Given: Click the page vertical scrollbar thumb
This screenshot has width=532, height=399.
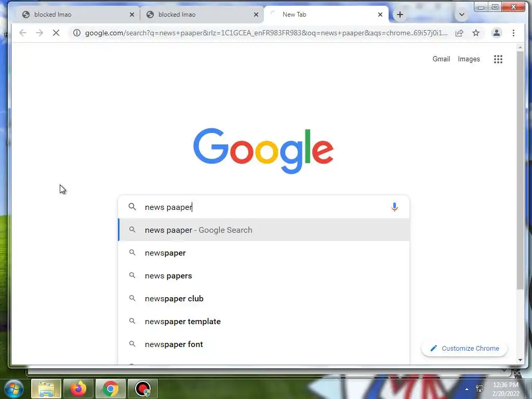Looking at the screenshot, I should 521,171.
